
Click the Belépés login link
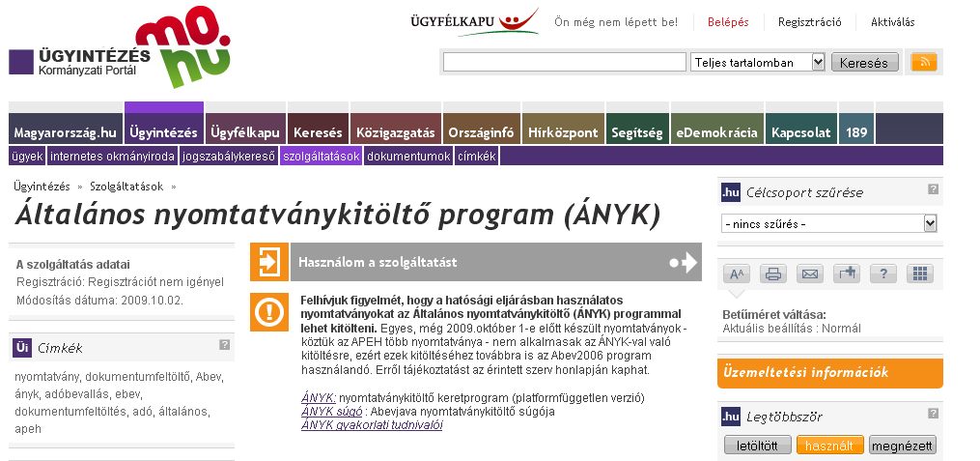[728, 22]
